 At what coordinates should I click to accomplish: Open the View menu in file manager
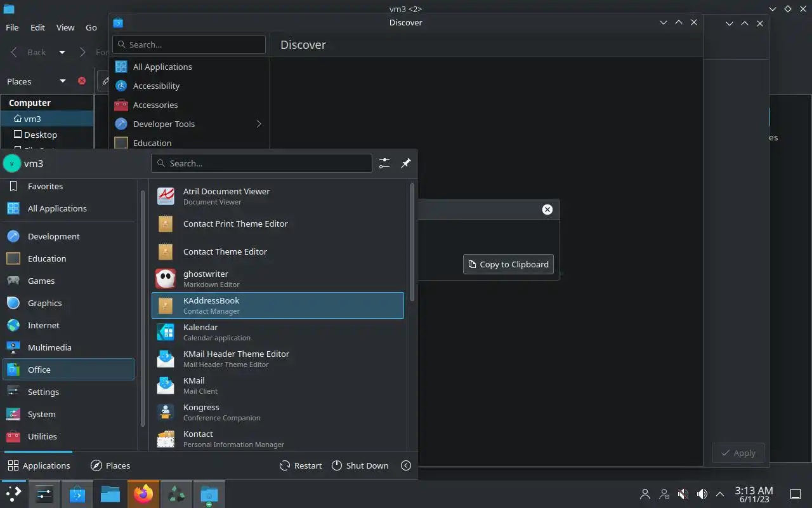pyautogui.click(x=65, y=27)
